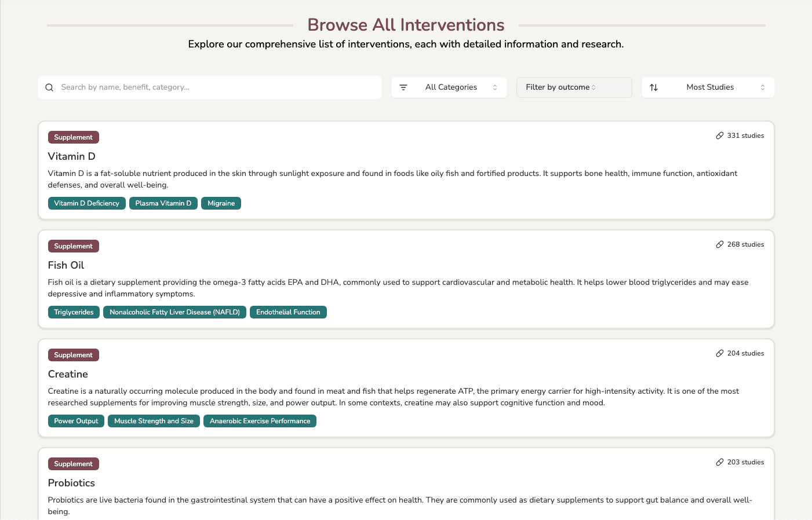The image size is (812, 520).
Task: Click the Migraine outcome tag
Action: [x=221, y=203]
